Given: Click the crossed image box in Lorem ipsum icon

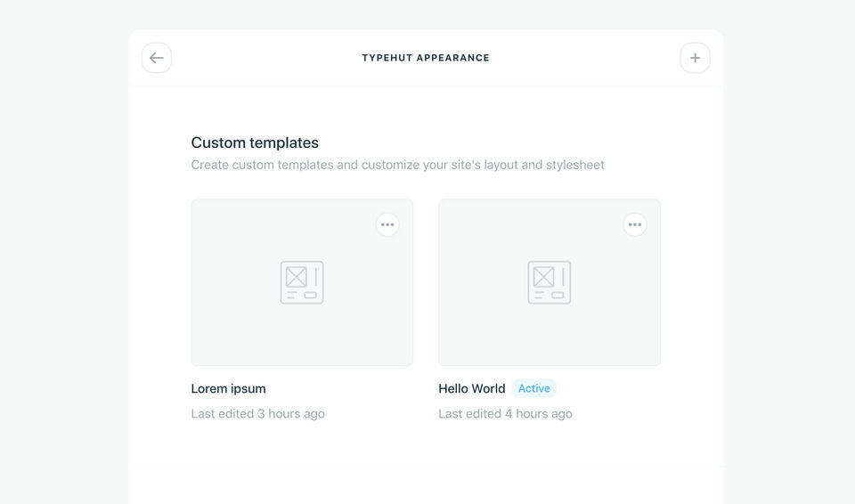Looking at the screenshot, I should 296,277.
